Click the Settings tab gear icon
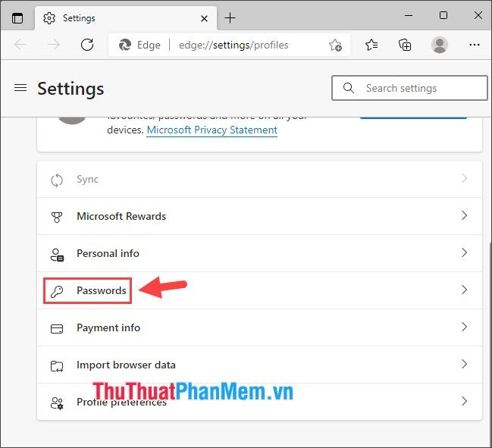 point(49,18)
